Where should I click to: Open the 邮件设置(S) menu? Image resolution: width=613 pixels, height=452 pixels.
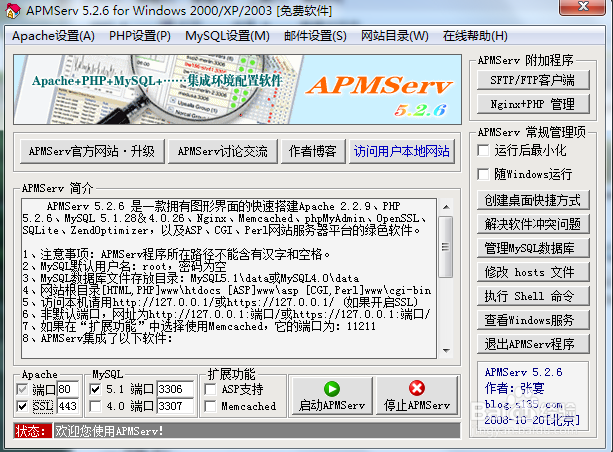coord(315,36)
